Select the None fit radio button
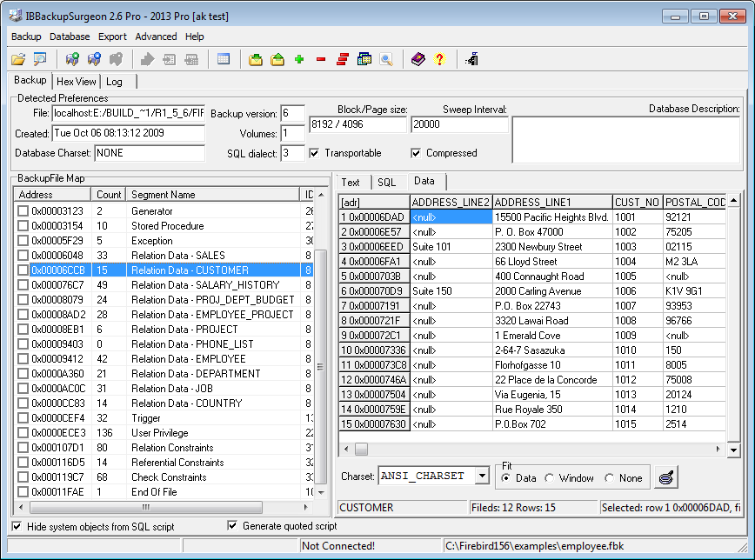The height and width of the screenshot is (560, 755). (x=610, y=478)
